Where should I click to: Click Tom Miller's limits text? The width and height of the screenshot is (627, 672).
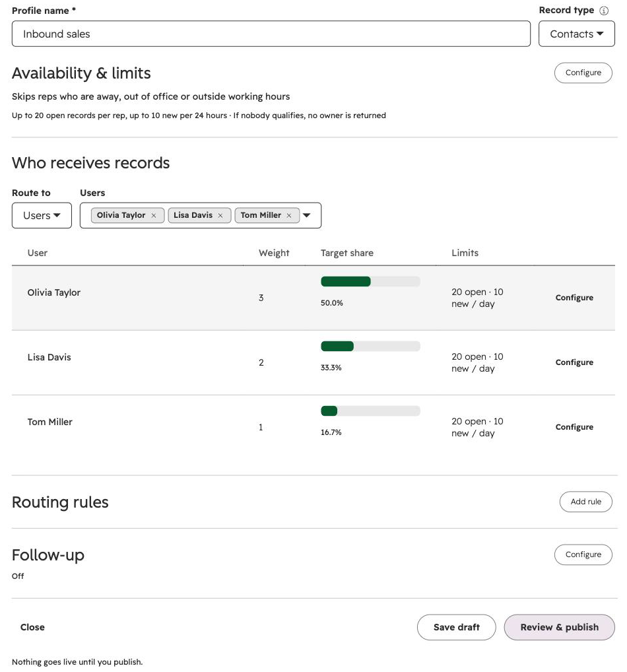pos(477,427)
